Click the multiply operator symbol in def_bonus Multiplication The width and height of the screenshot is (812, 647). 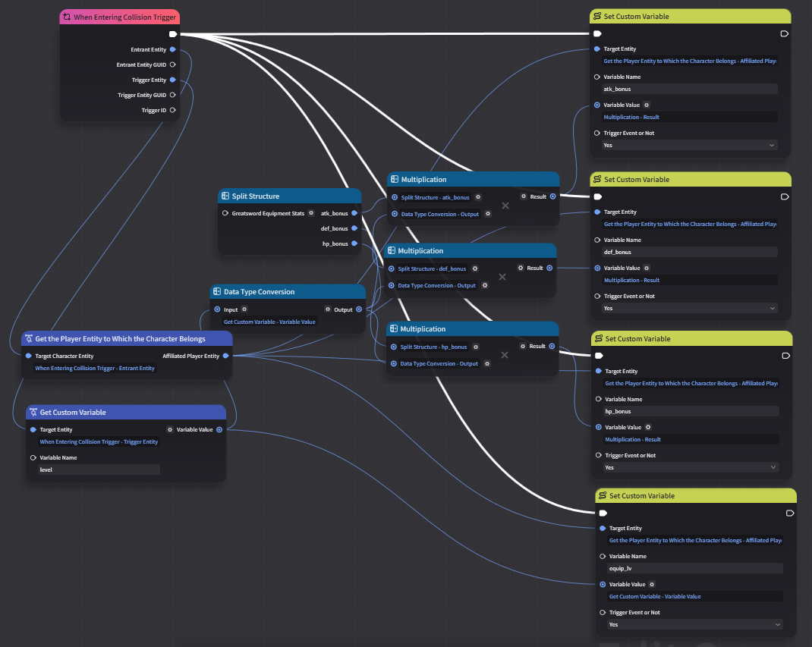(502, 277)
